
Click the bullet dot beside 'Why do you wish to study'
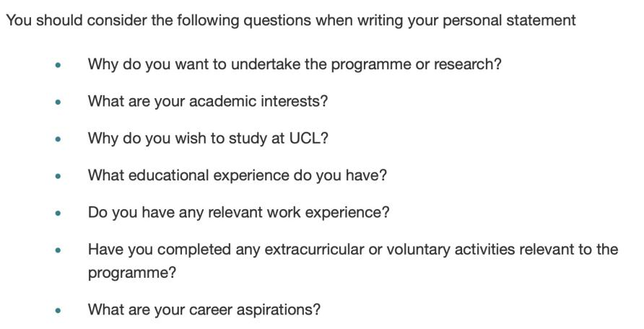(x=58, y=139)
